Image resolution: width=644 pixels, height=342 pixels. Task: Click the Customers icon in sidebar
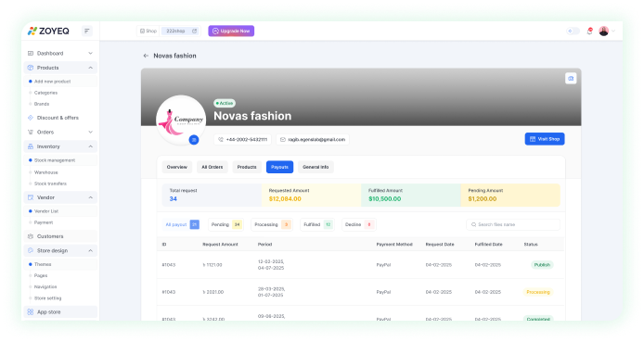point(31,236)
